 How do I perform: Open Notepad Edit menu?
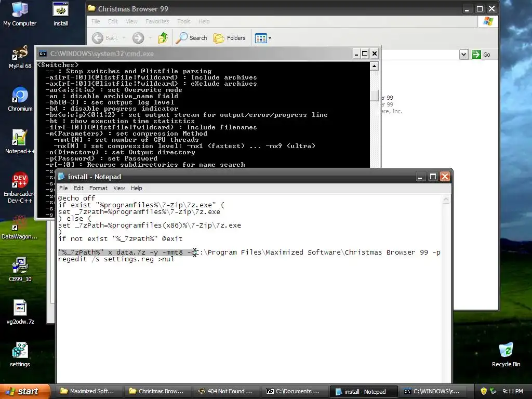pos(78,188)
